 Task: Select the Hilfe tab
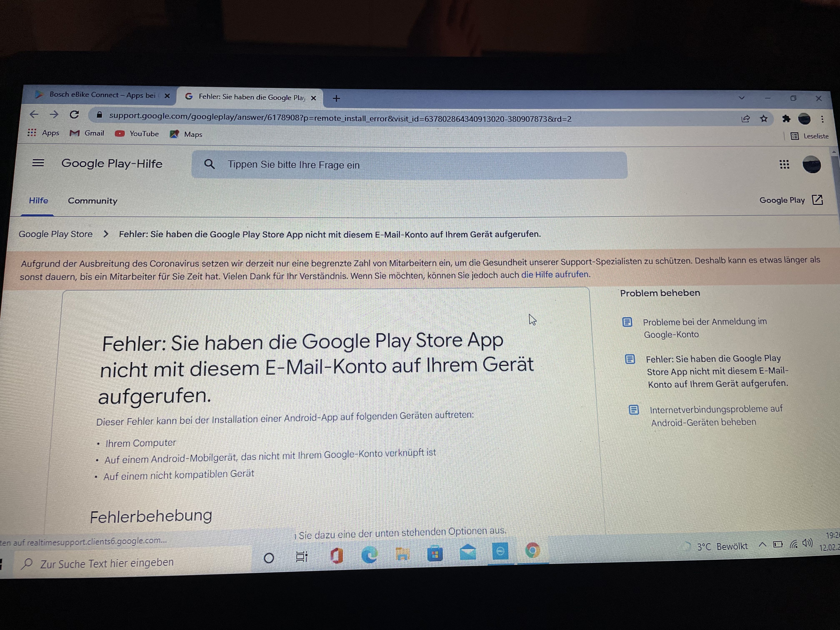point(38,200)
